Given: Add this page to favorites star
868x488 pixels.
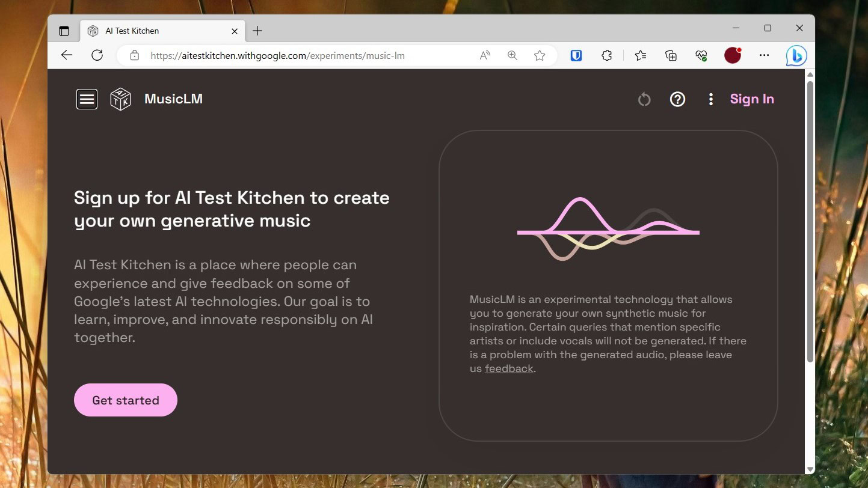Looking at the screenshot, I should tap(540, 55).
